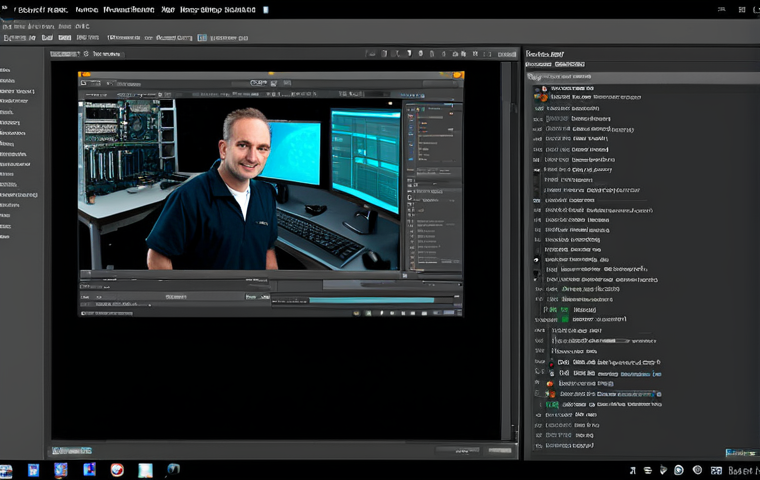Click the viewer panel's vertical scrollbar

507,250
